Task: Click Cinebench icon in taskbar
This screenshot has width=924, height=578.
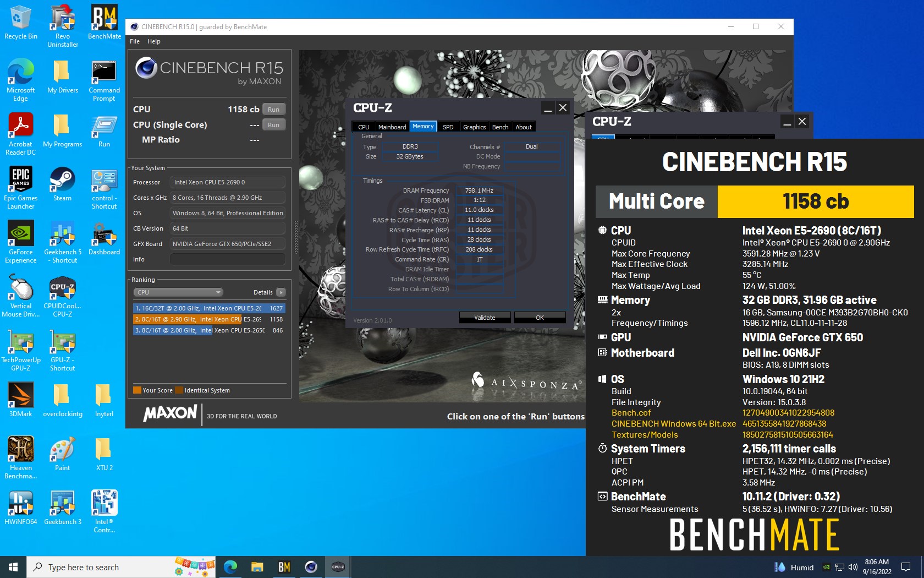Action: pyautogui.click(x=311, y=567)
